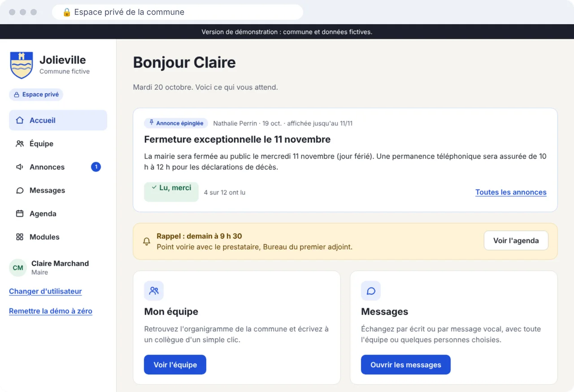
Task: Follow the "Toutes les annonces" link
Action: pyautogui.click(x=511, y=192)
